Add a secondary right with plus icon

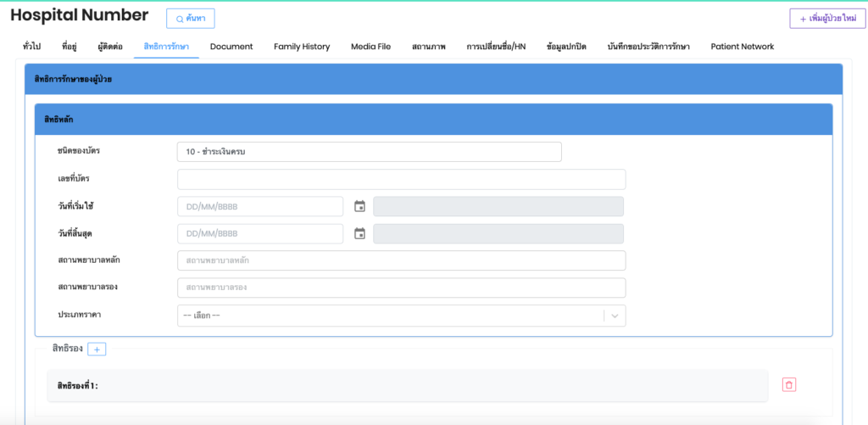click(x=97, y=349)
